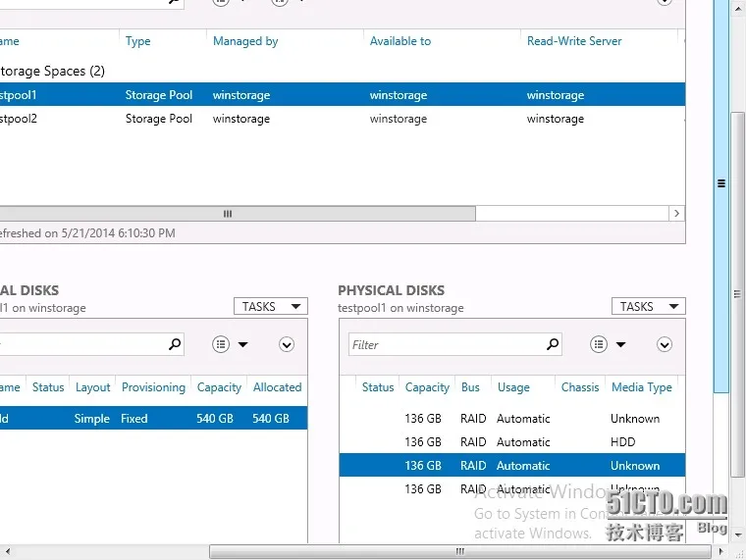Open TASKS dropdown for Physical Disks
746x560 pixels.
tap(649, 307)
